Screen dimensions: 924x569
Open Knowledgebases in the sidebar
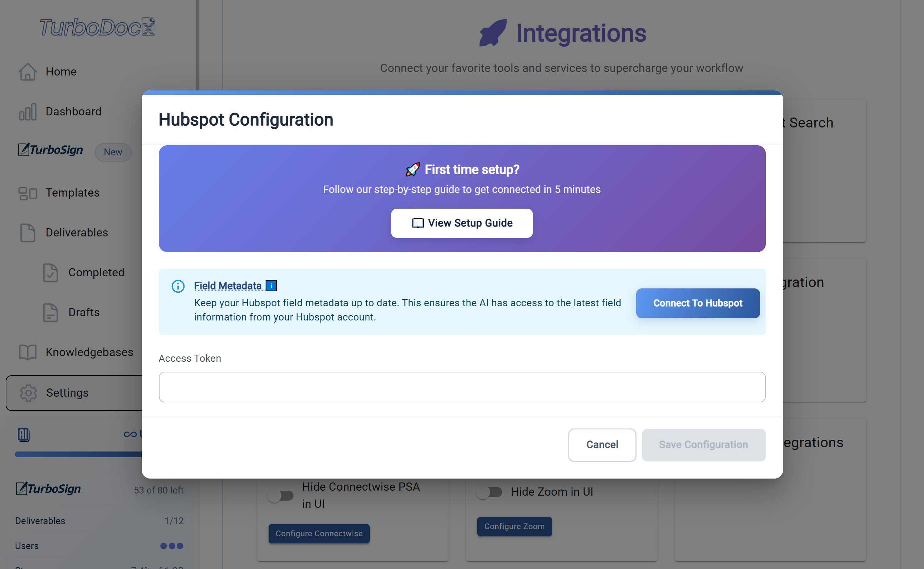[89, 352]
